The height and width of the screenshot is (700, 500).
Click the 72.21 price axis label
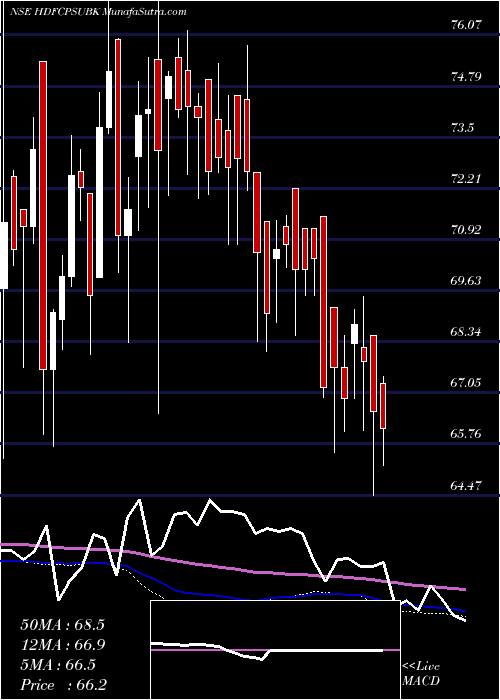click(466, 179)
